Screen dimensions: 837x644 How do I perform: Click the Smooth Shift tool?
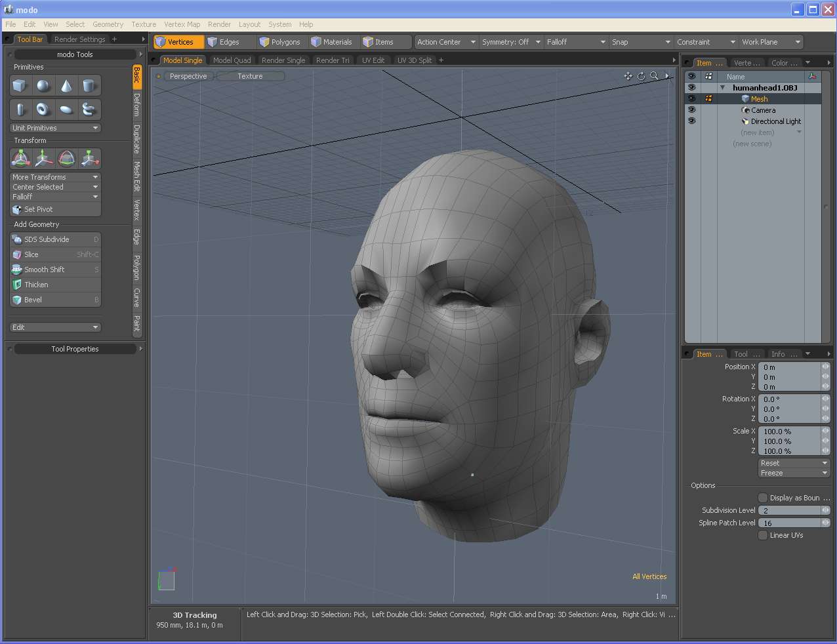[x=56, y=270]
